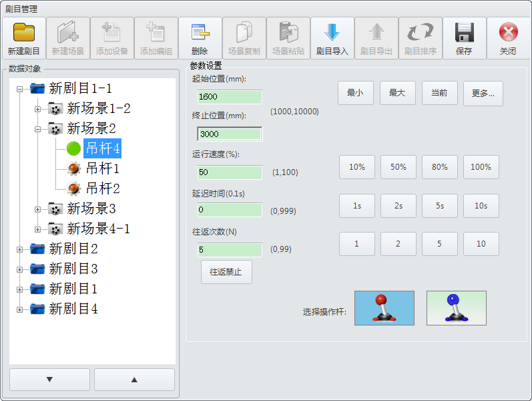The width and height of the screenshot is (532, 401).
Task: Expand the 新剧目2 tree node
Action: point(19,249)
